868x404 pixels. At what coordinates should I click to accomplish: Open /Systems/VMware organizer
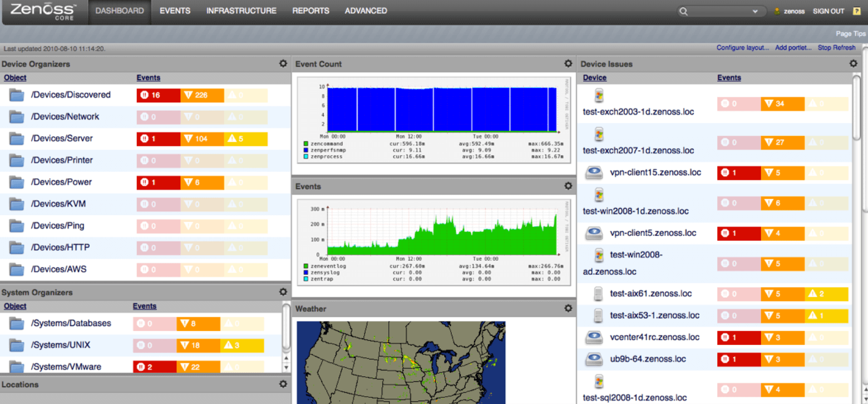[66, 367]
